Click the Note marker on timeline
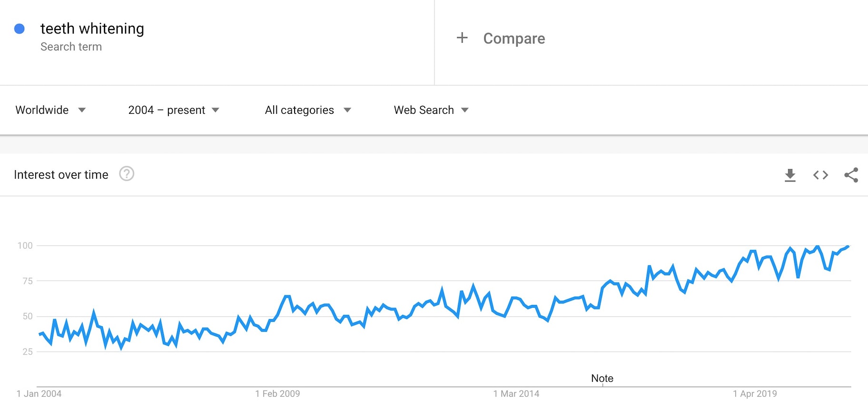Image resolution: width=868 pixels, height=414 pixels. pos(602,378)
